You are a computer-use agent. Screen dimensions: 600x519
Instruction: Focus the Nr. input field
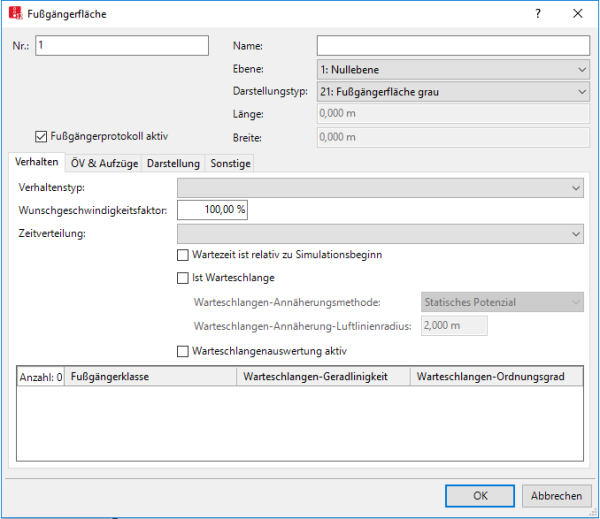(x=121, y=46)
